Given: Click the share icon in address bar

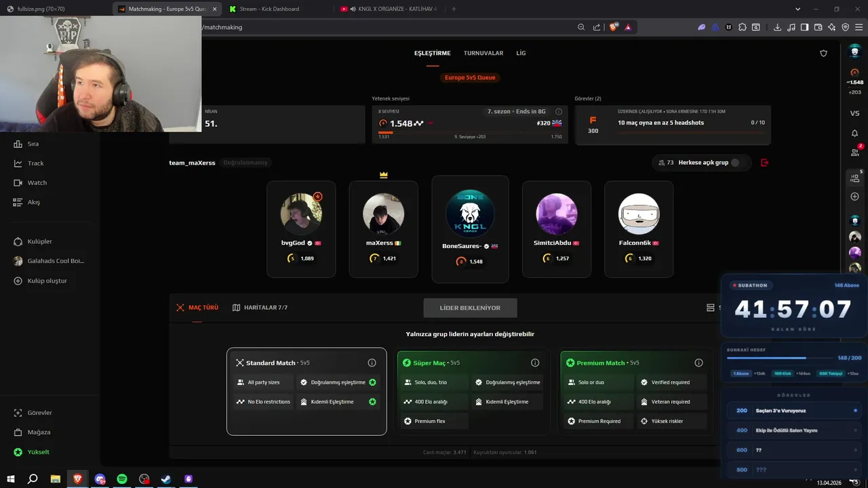Looking at the screenshot, I should (x=596, y=27).
